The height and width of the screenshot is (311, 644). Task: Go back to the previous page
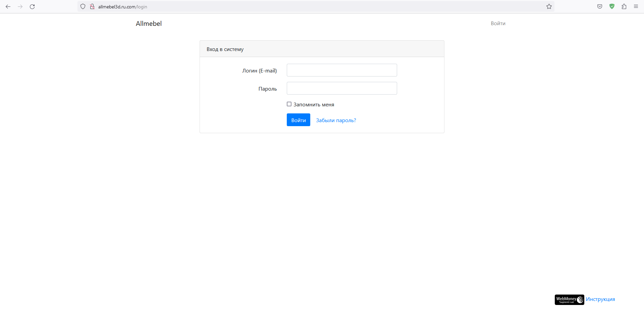click(8, 7)
